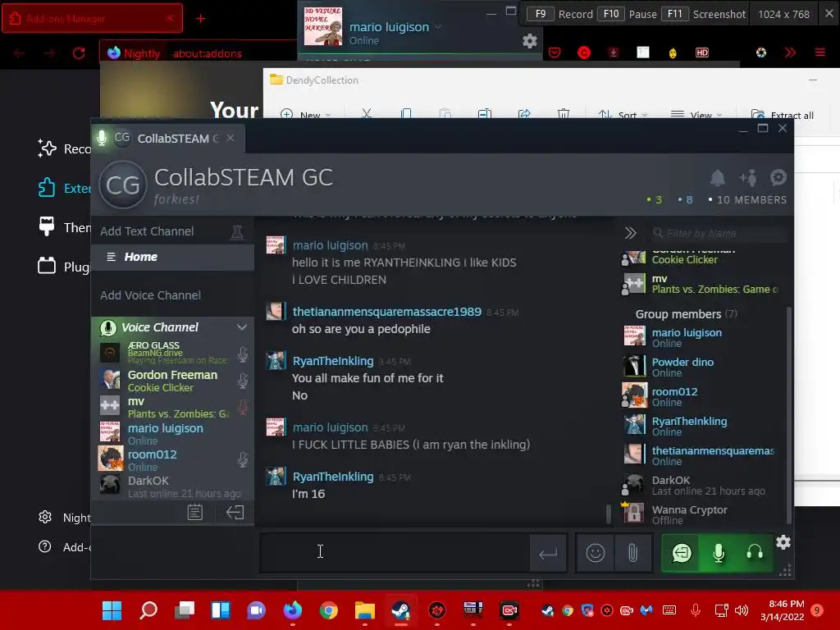The image size is (840, 630).
Task: Click Share icon in DendyCollection explorer toolbar
Action: [x=524, y=113]
